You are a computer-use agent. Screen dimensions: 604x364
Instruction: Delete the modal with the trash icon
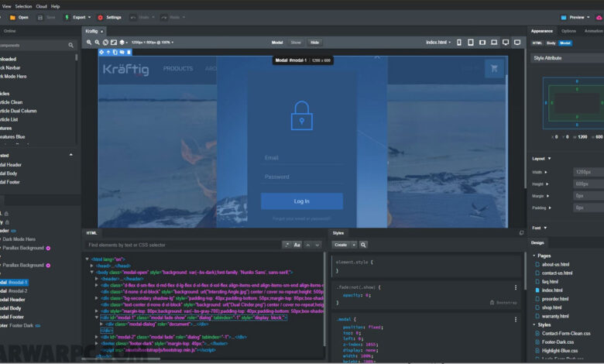(x=129, y=52)
